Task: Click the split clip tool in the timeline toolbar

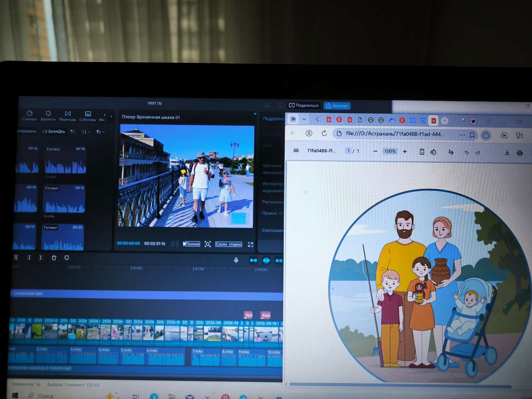Action: coord(16,257)
